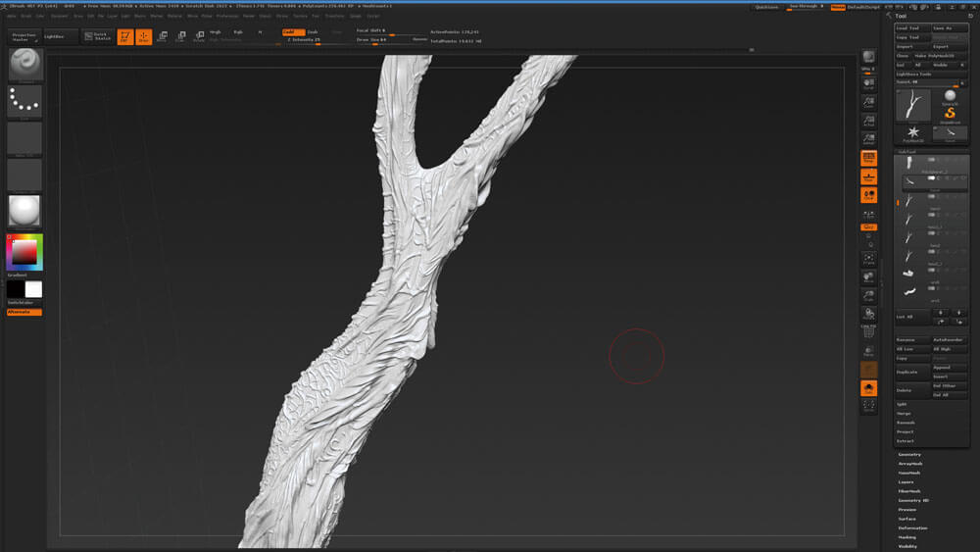Switch to Rotate mode beside Draw button

tap(199, 37)
